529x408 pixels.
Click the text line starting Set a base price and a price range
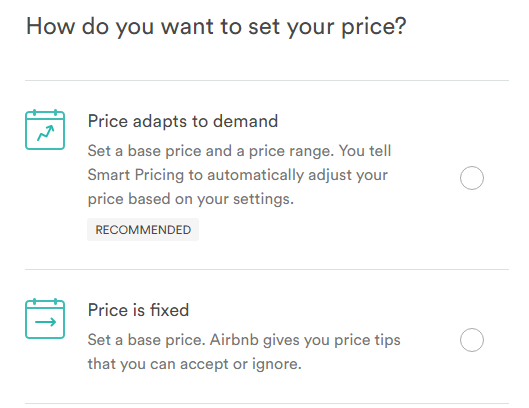240,151
